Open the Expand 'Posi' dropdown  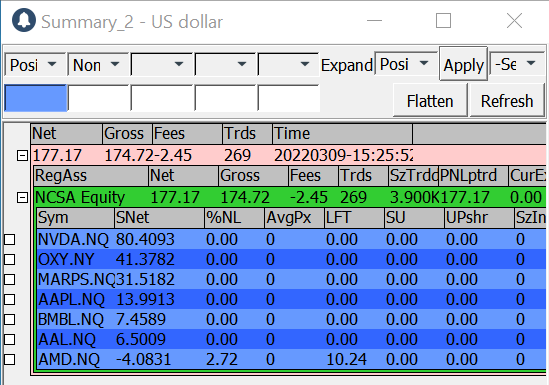tap(406, 64)
